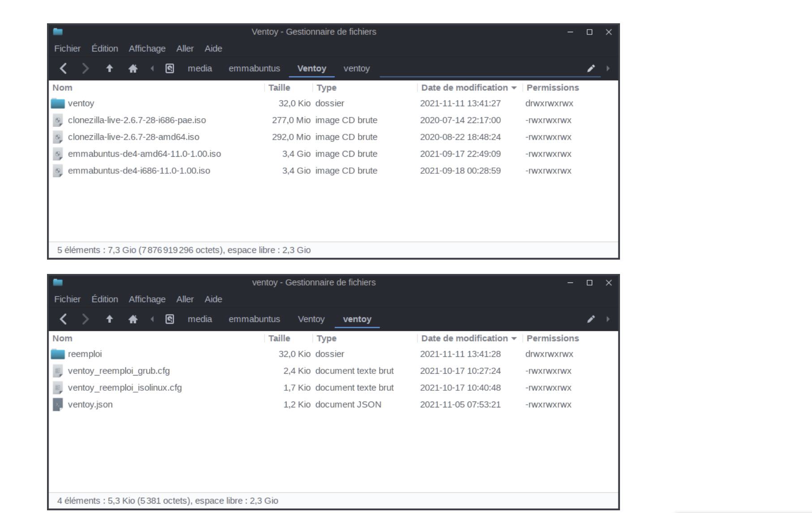Open home folder in lower ventoy window
812x513 pixels.
pyautogui.click(x=133, y=319)
